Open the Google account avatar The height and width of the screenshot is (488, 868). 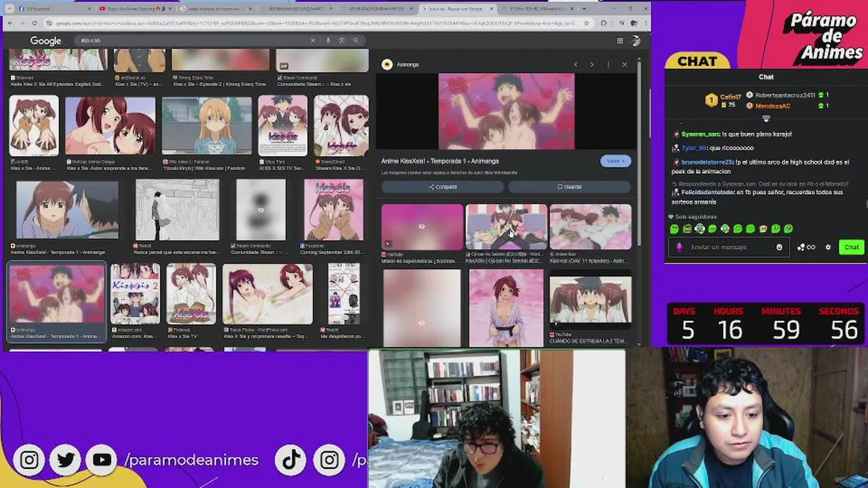coord(635,41)
